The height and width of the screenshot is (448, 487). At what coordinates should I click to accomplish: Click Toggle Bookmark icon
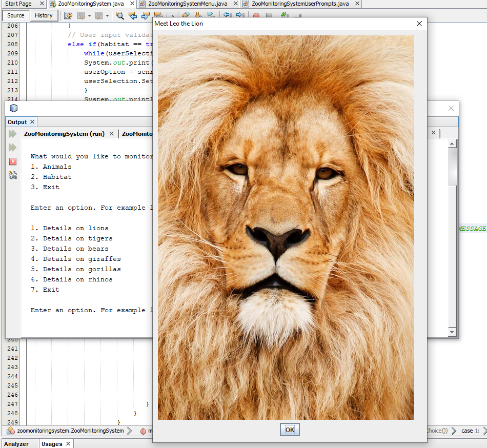point(211,14)
